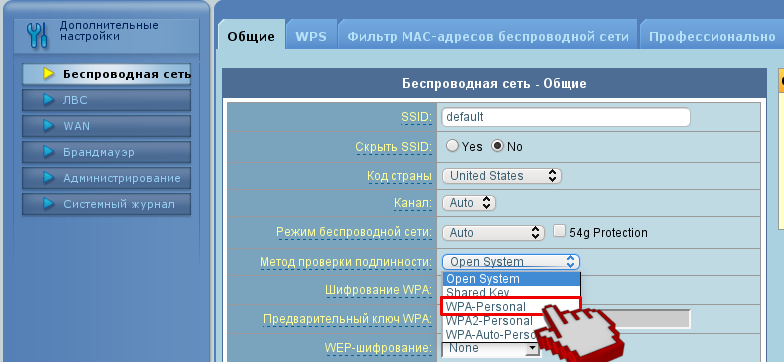
Task: Click the blue arrow beside ЛВС
Action: point(48,100)
